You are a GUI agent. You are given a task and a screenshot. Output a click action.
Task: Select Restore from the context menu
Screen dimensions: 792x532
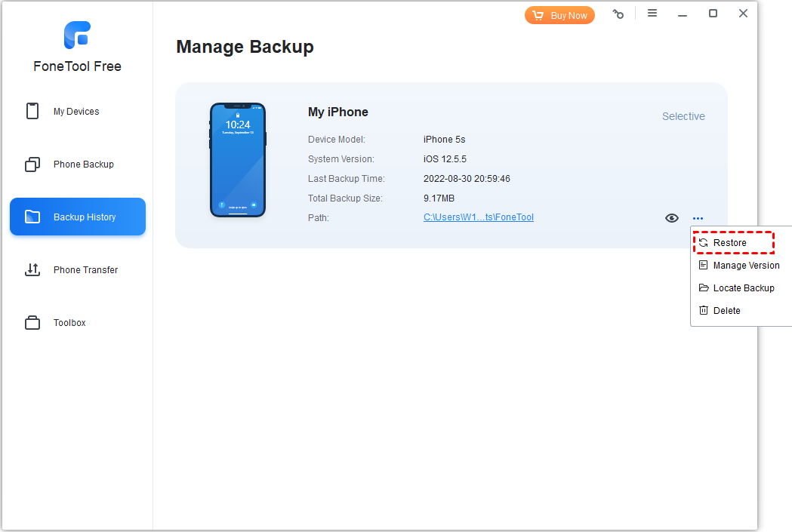click(x=731, y=242)
